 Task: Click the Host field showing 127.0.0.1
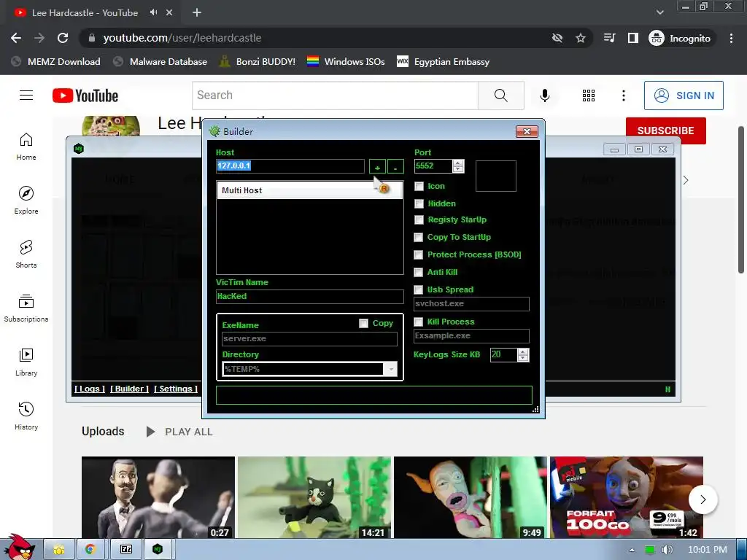click(x=290, y=166)
